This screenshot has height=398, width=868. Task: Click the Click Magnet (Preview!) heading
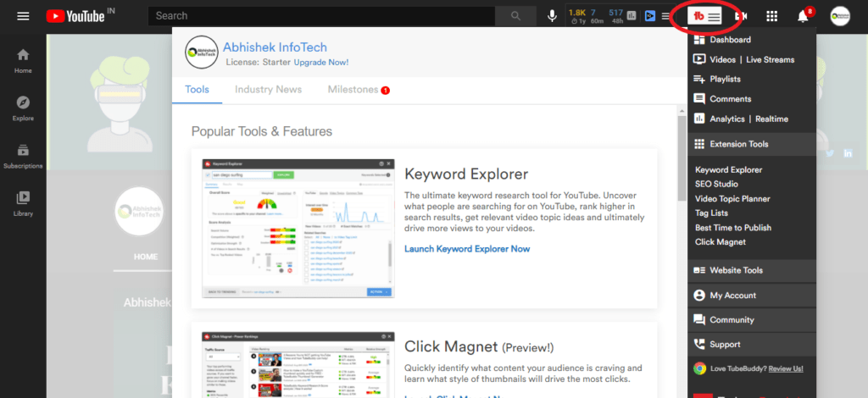[479, 346]
